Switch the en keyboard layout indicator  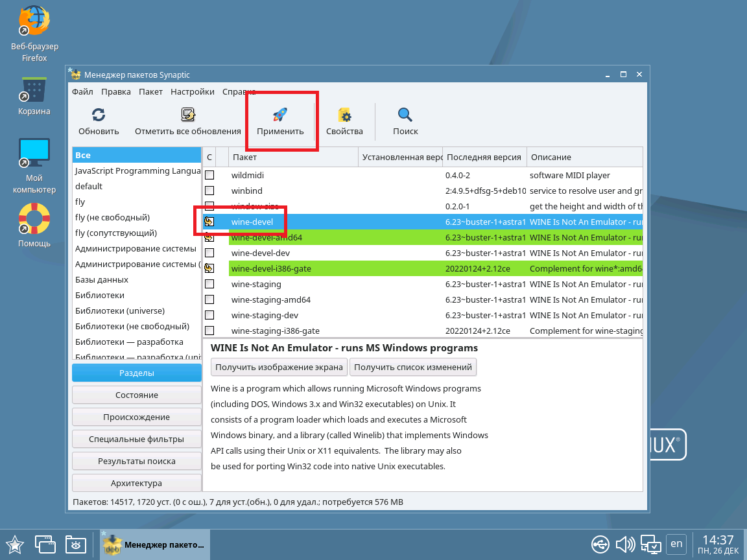(676, 544)
